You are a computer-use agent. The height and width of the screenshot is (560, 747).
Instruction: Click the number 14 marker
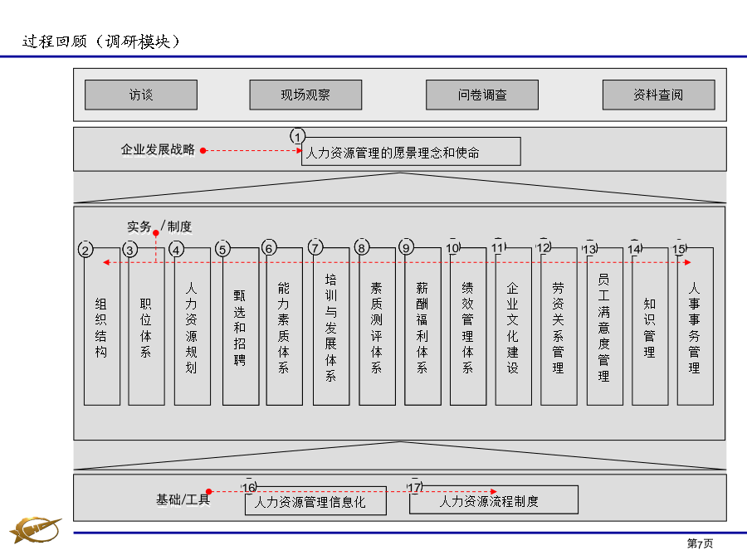click(635, 249)
